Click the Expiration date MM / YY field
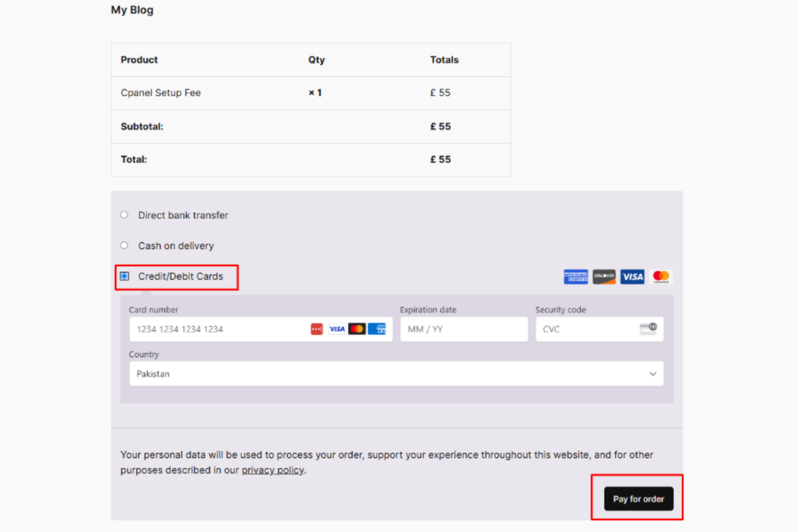This screenshot has width=798, height=532. point(464,329)
